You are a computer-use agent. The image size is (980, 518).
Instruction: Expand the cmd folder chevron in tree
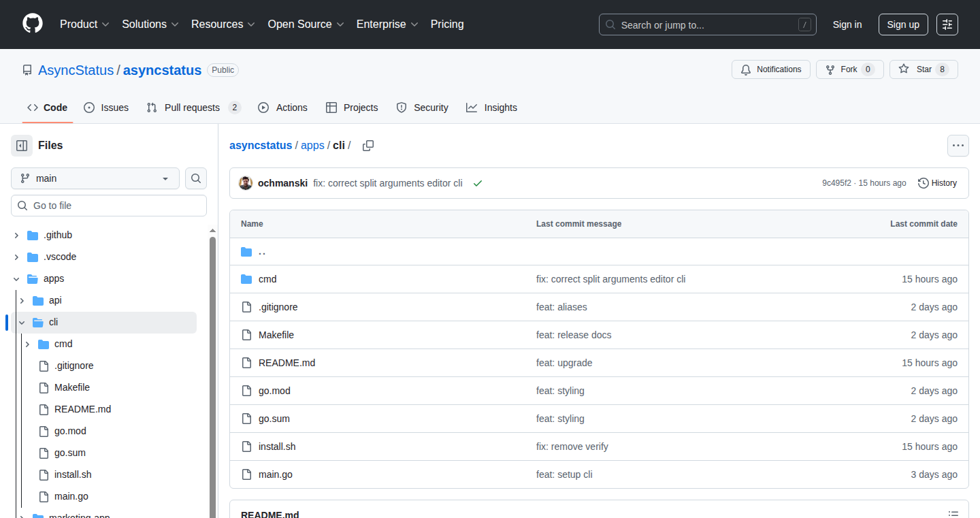pos(27,344)
